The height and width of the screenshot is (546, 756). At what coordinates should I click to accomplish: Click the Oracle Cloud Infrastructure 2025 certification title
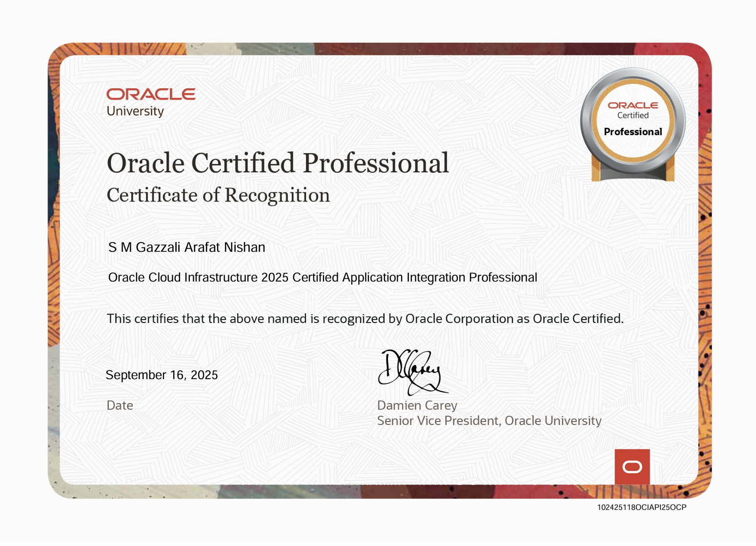pos(322,278)
